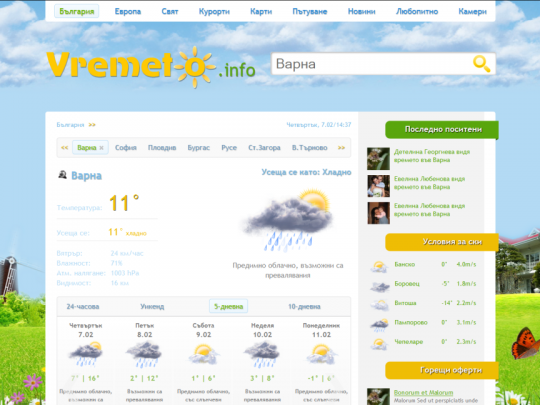Image resolution: width=540 pixels, height=405 pixels.
Task: Click Четвъртък 7.02 forecast weather icon
Action: point(85,353)
